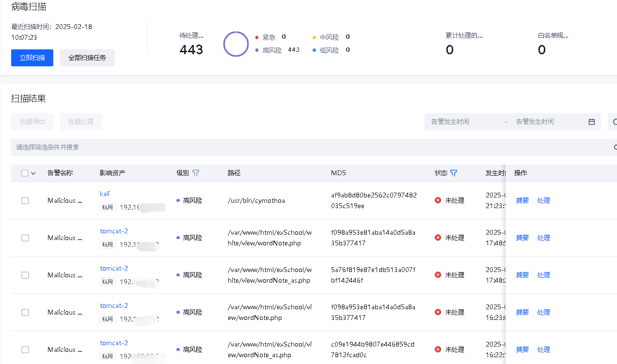Click 处理 for the wordNote_as.php white/view row

(x=543, y=275)
